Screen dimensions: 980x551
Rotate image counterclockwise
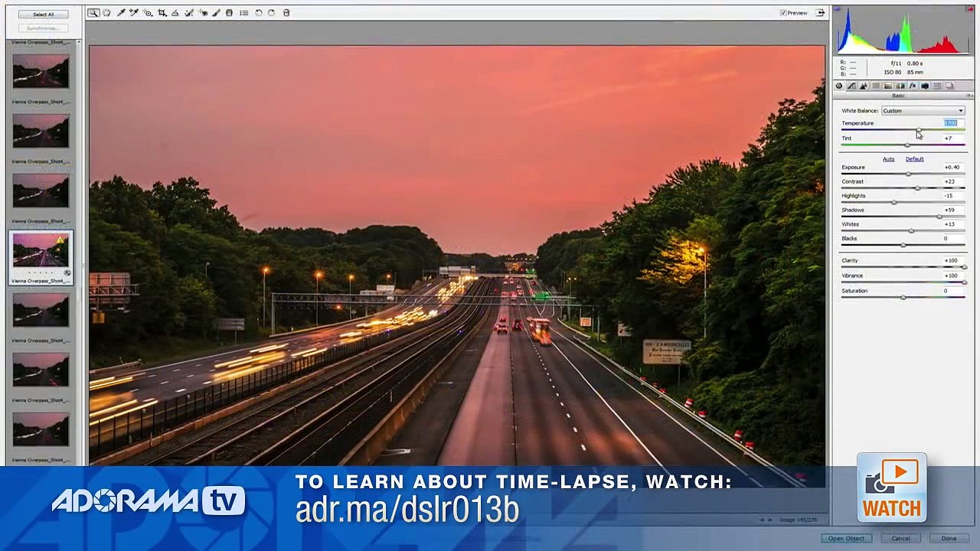coord(259,13)
